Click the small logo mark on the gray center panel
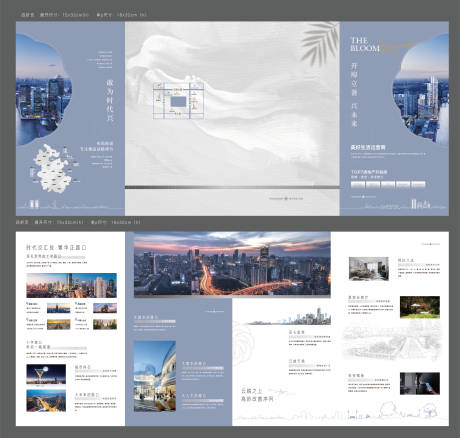 click(x=286, y=198)
